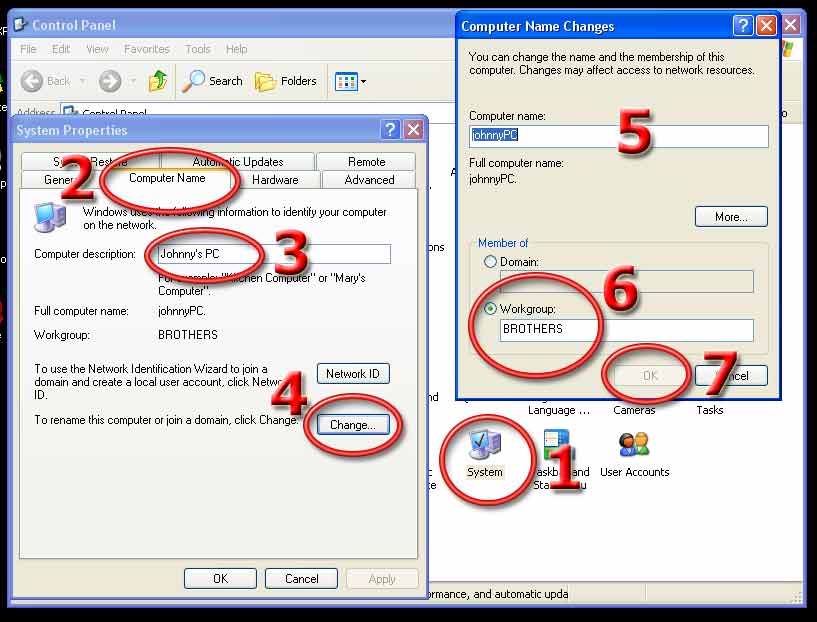
Task: Toggle the Folders toolbar button
Action: tap(286, 81)
